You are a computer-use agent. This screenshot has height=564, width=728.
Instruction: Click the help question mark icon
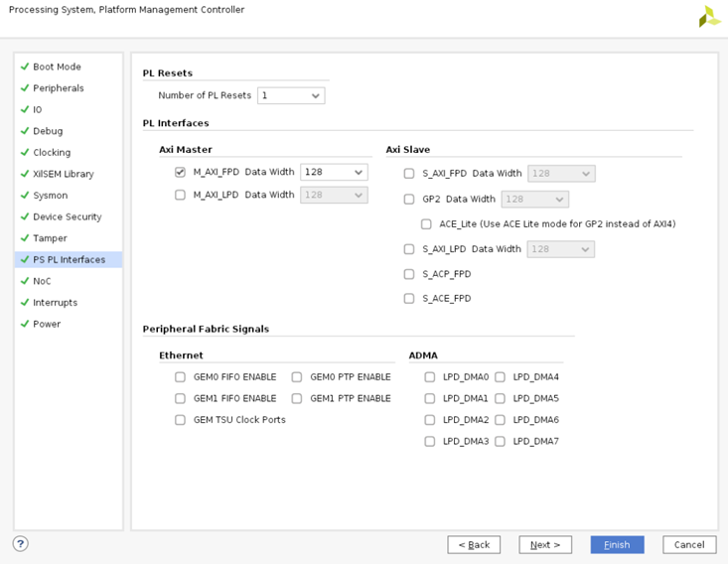(x=20, y=543)
